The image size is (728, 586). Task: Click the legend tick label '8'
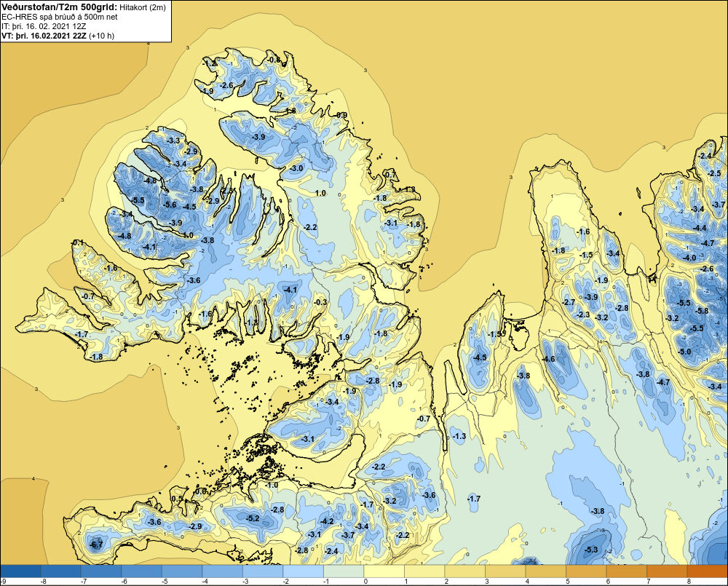pyautogui.click(x=688, y=582)
